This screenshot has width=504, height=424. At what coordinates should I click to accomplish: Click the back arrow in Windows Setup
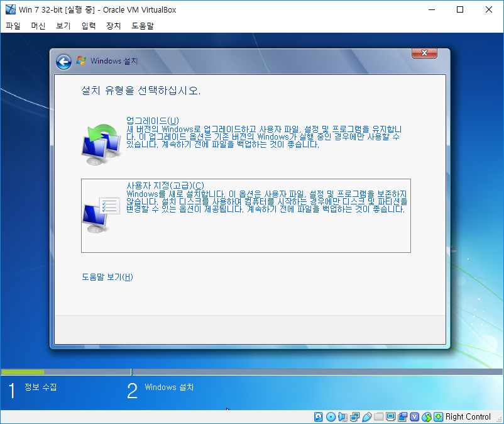point(63,62)
